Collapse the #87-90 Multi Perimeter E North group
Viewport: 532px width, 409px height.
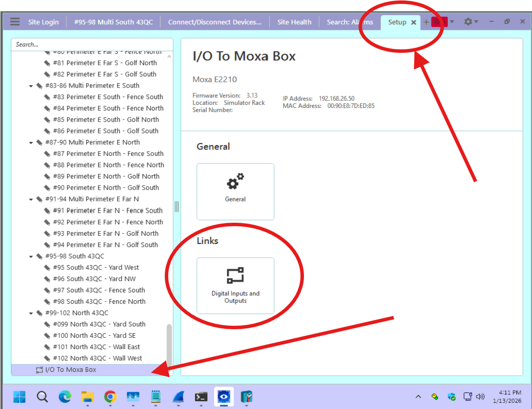pos(31,143)
